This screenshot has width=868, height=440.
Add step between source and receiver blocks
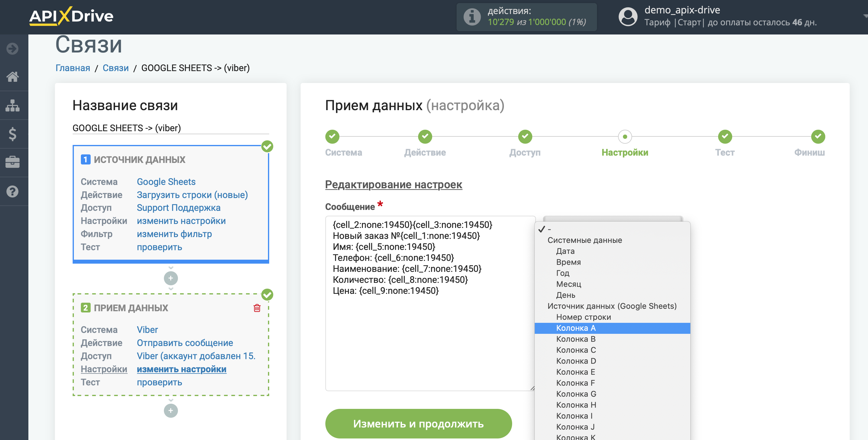pyautogui.click(x=171, y=278)
